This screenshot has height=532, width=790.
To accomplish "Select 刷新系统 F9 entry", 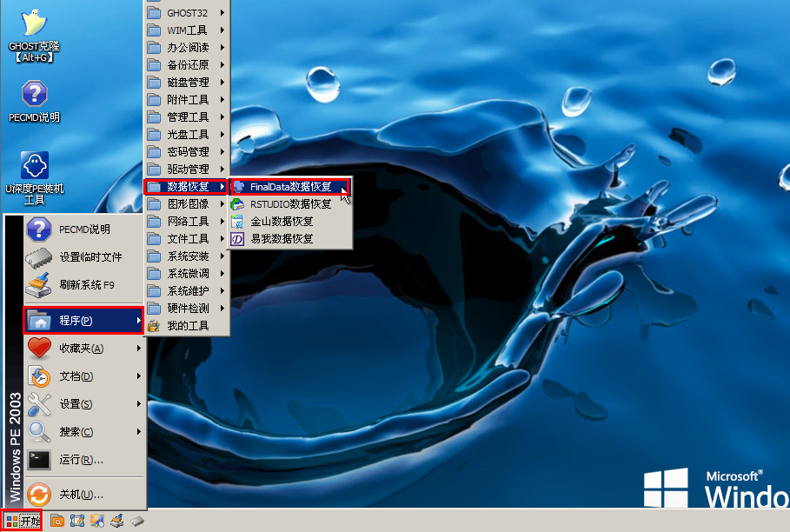I will [x=84, y=284].
